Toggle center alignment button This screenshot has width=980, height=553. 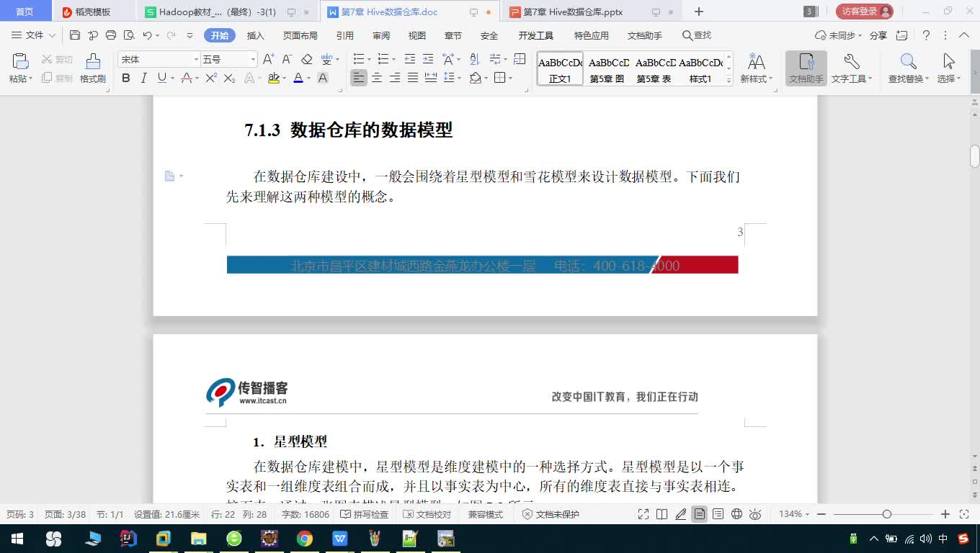pos(377,78)
